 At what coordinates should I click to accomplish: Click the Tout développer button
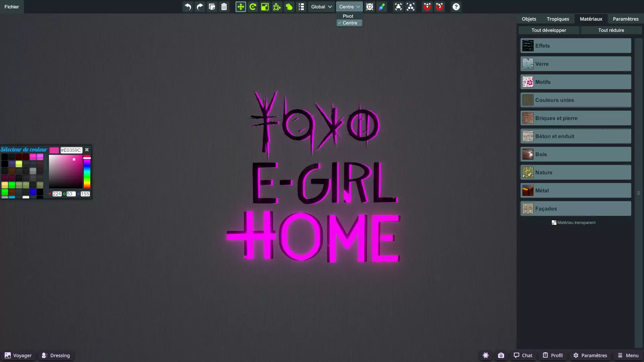point(548,30)
